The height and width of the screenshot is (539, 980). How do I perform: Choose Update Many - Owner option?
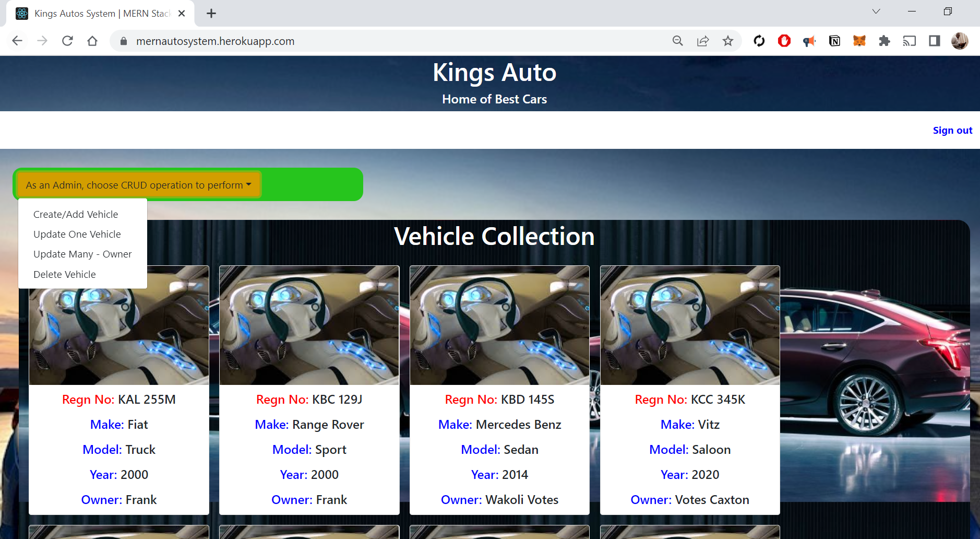point(82,254)
